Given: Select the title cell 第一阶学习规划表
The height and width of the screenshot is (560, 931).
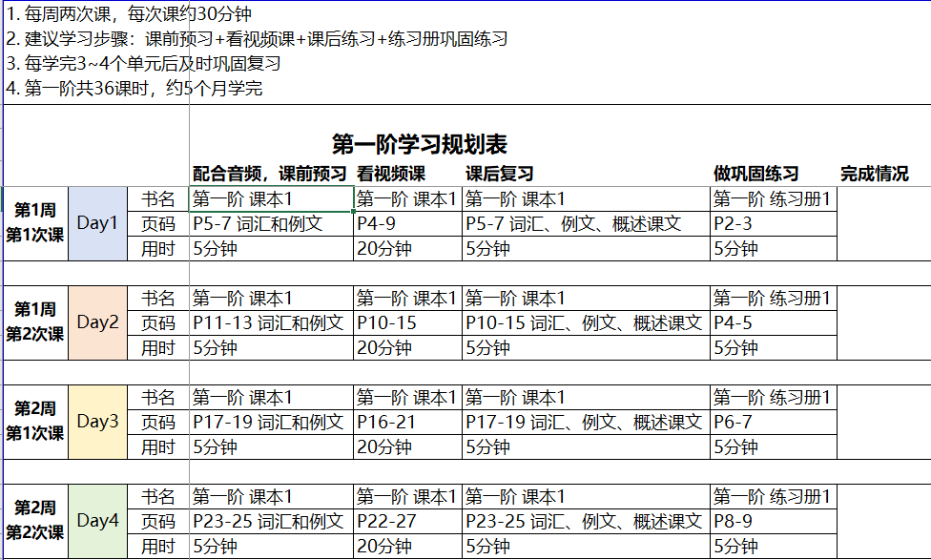Looking at the screenshot, I should (x=420, y=144).
